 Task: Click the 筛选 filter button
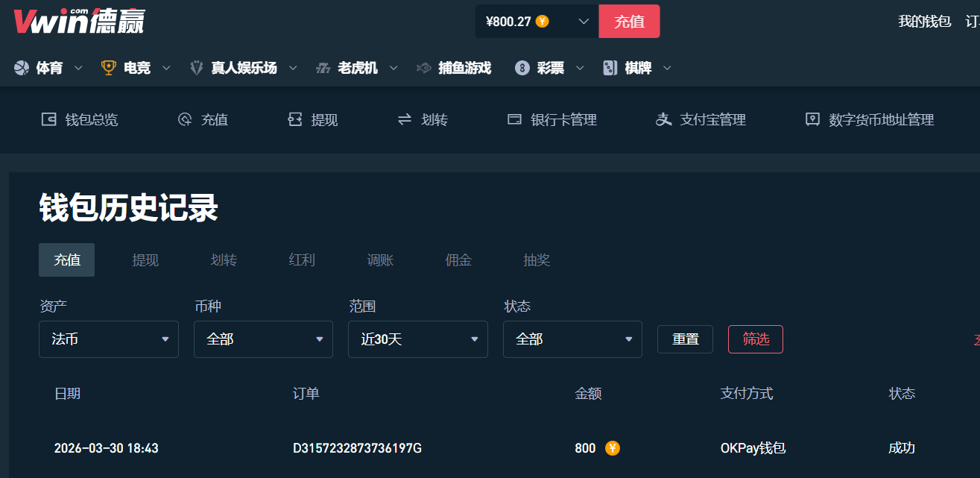[x=755, y=339]
